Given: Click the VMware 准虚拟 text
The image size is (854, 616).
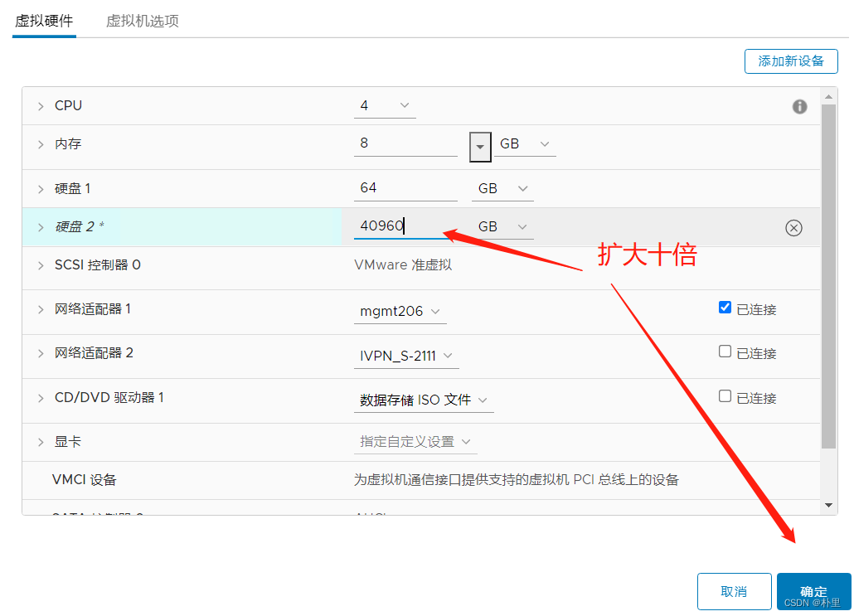Looking at the screenshot, I should (x=403, y=265).
